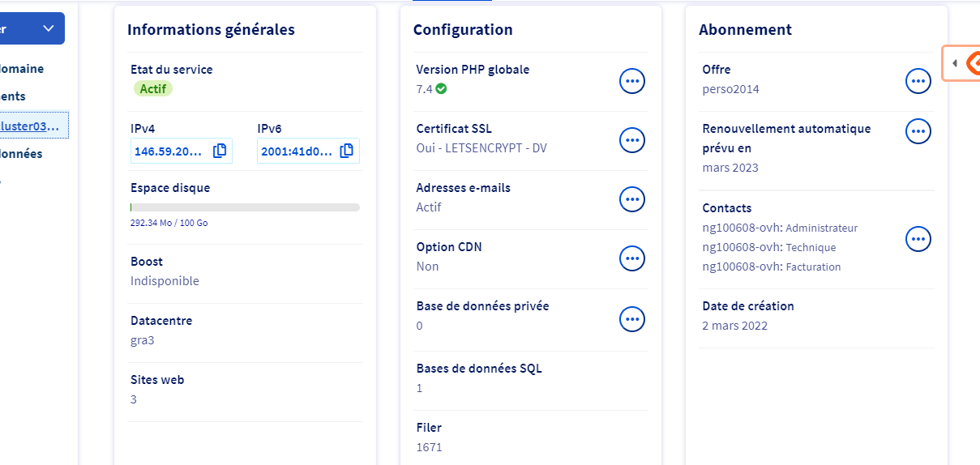Open the domaine entry in the sidebar
Viewport: 980px width, 465px height.
pyautogui.click(x=23, y=69)
